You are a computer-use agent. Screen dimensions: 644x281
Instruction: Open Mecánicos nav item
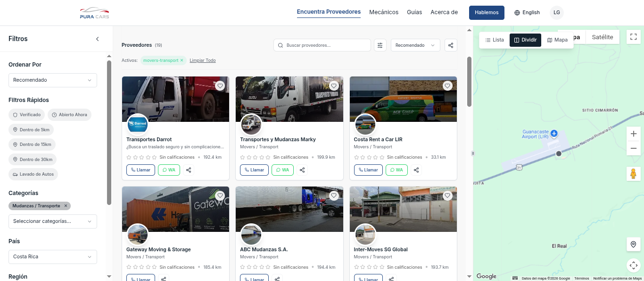point(384,12)
